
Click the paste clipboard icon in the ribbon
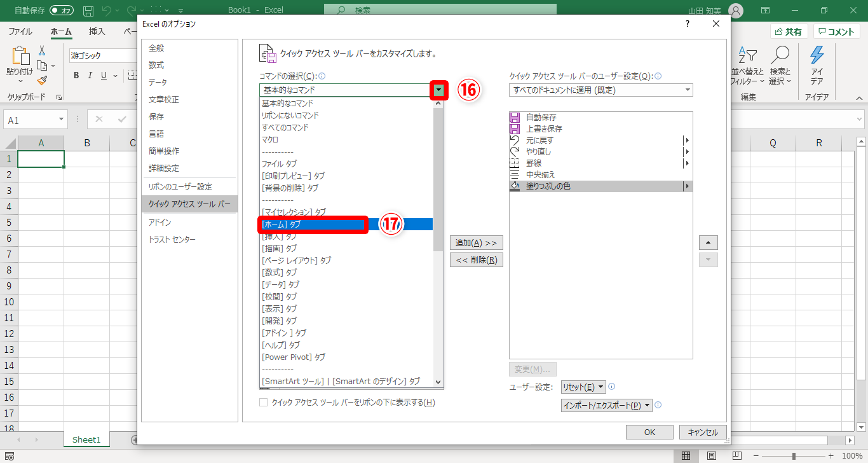21,56
